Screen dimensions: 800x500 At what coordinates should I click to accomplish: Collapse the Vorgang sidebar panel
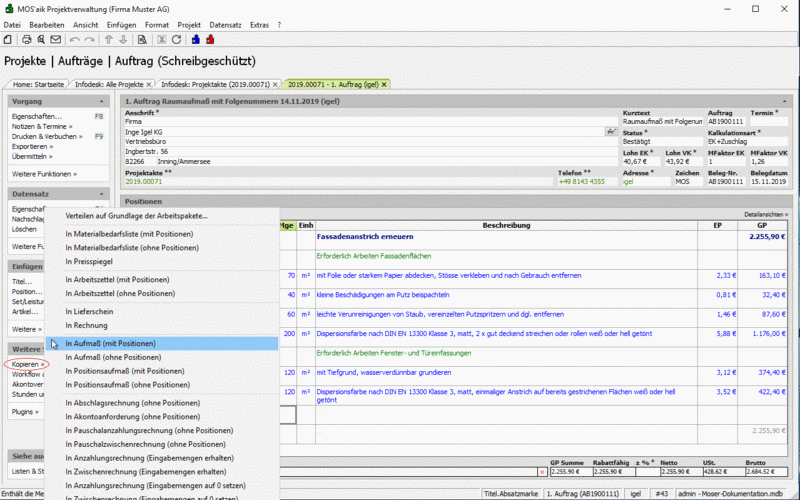pyautogui.click(x=101, y=102)
